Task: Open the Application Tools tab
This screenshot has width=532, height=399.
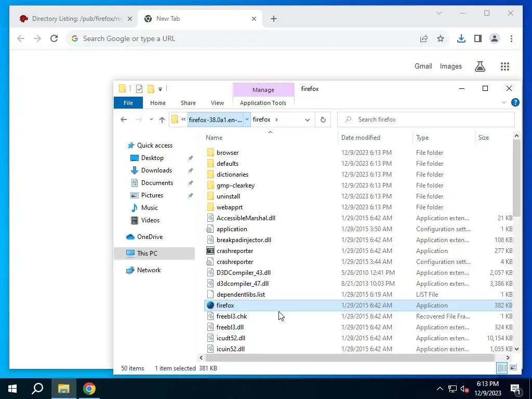Action: tap(263, 103)
